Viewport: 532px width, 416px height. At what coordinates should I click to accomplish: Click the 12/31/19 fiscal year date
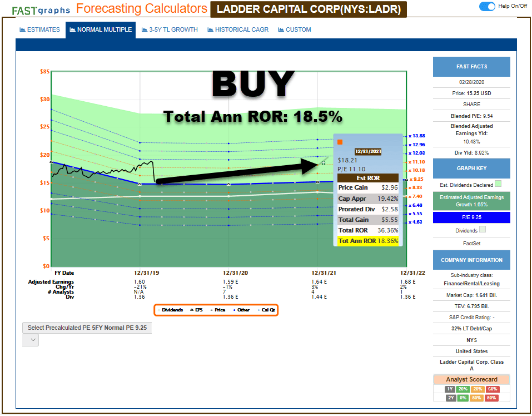147,273
